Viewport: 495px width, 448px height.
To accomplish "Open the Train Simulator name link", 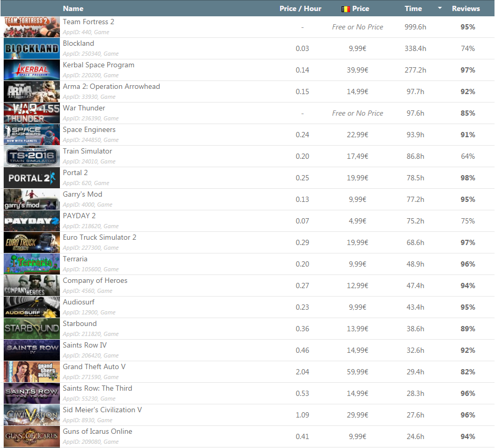I will (87, 151).
